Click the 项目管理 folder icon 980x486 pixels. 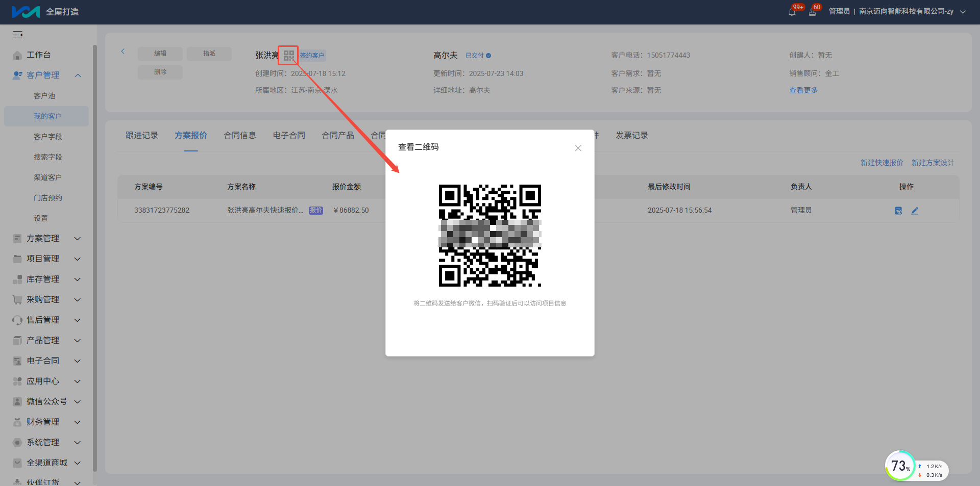click(x=17, y=259)
